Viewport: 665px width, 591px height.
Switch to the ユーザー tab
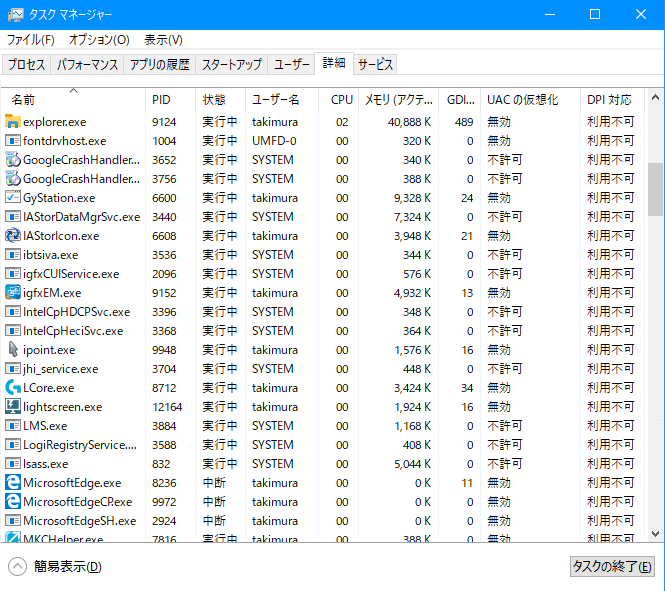(291, 64)
